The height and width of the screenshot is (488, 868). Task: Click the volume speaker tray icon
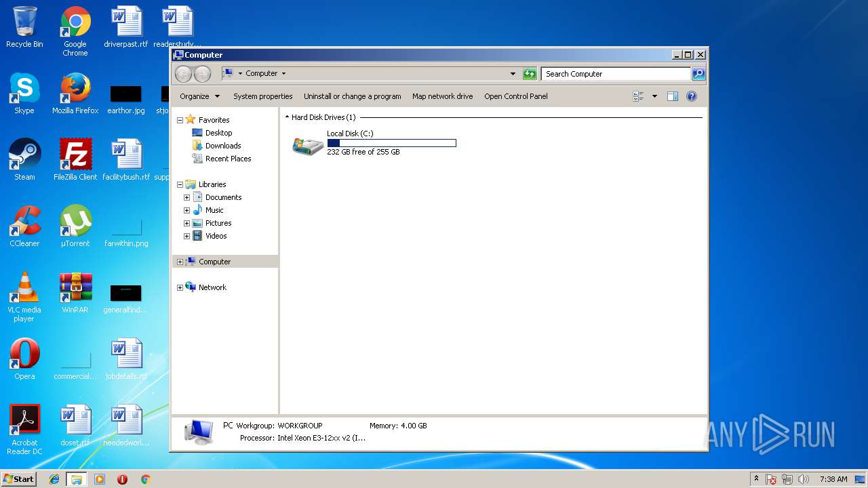pos(804,479)
